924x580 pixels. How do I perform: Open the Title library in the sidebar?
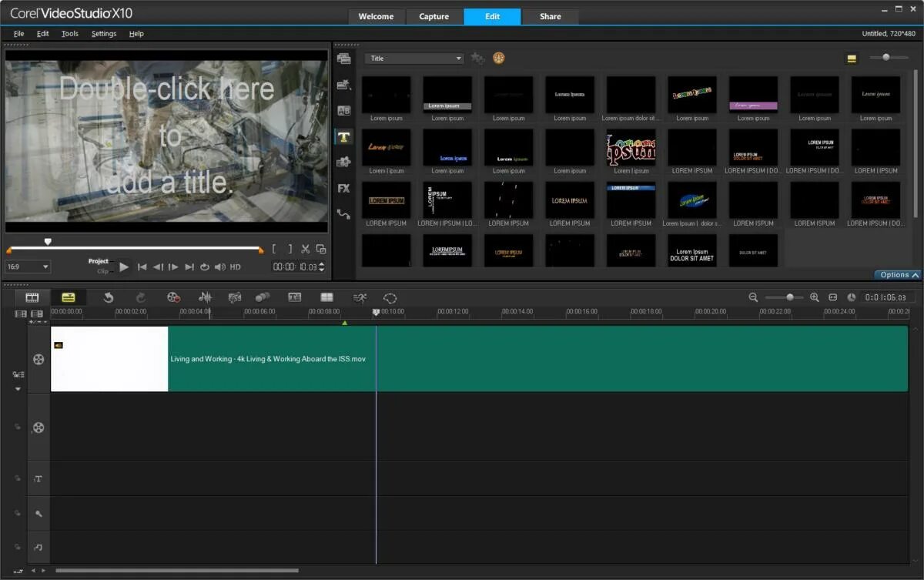(343, 137)
